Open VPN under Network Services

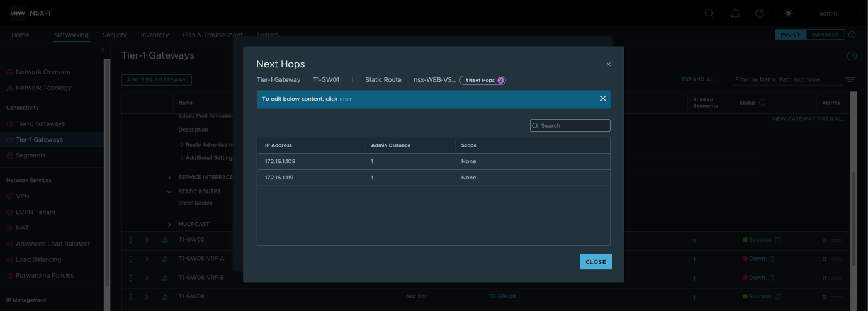(23, 196)
